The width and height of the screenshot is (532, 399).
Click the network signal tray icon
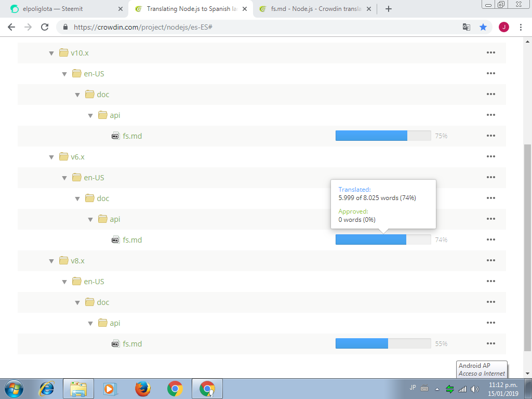pyautogui.click(x=462, y=389)
